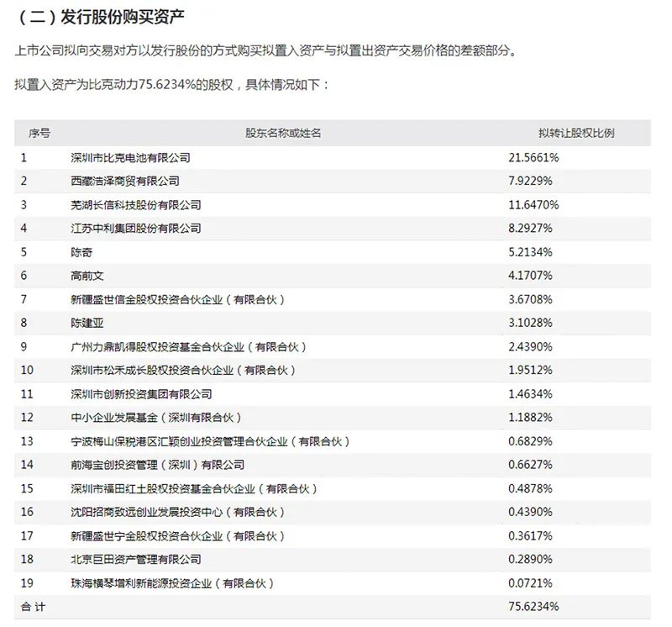Click serial number 13 in the table
Image resolution: width=672 pixels, height=627 pixels.
coord(27,441)
